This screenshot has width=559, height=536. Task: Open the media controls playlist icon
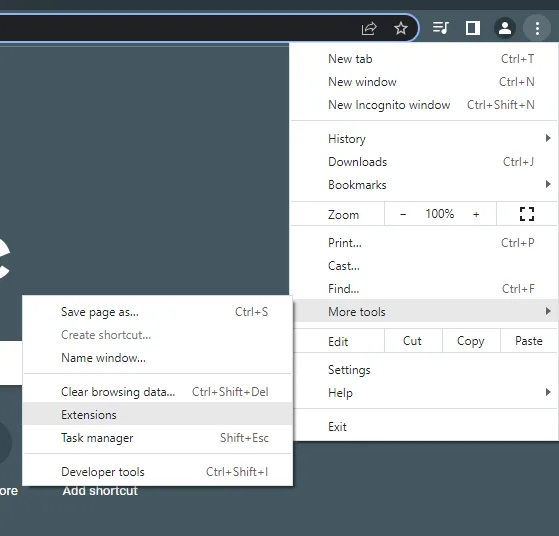coord(441,28)
